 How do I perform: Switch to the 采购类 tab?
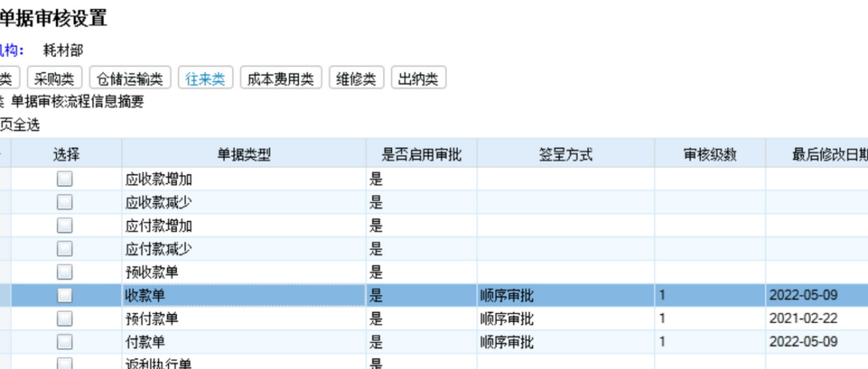pos(54,79)
